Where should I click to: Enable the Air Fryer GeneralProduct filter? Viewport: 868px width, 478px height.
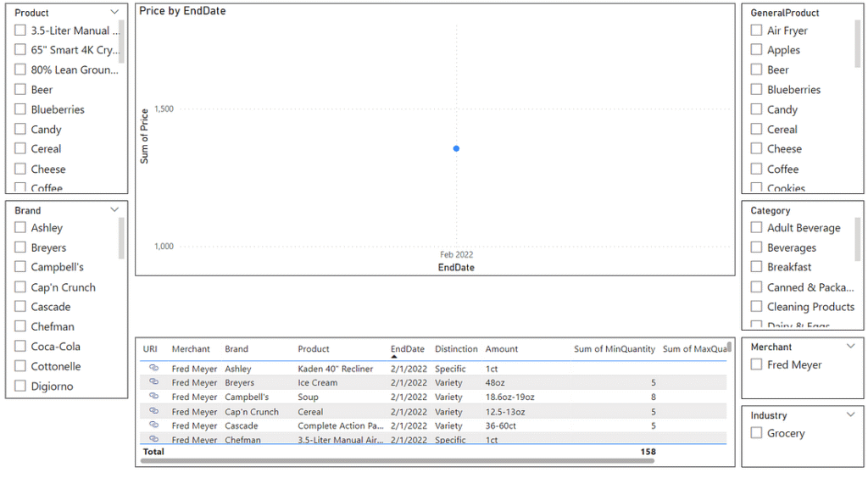756,30
